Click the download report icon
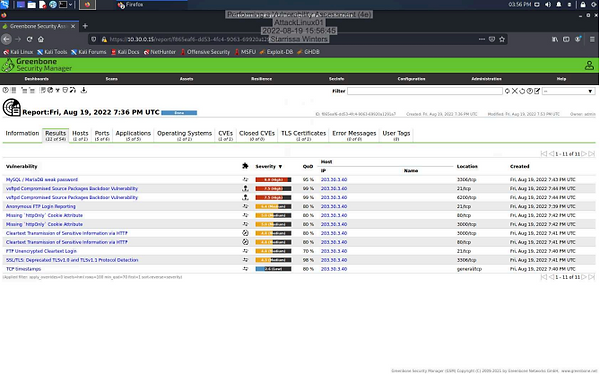This screenshot has height=374, width=600. [x=84, y=90]
